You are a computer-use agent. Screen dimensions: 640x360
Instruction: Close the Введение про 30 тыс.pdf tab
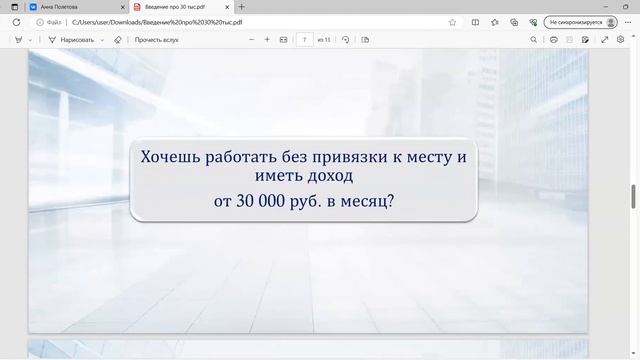(x=227, y=7)
